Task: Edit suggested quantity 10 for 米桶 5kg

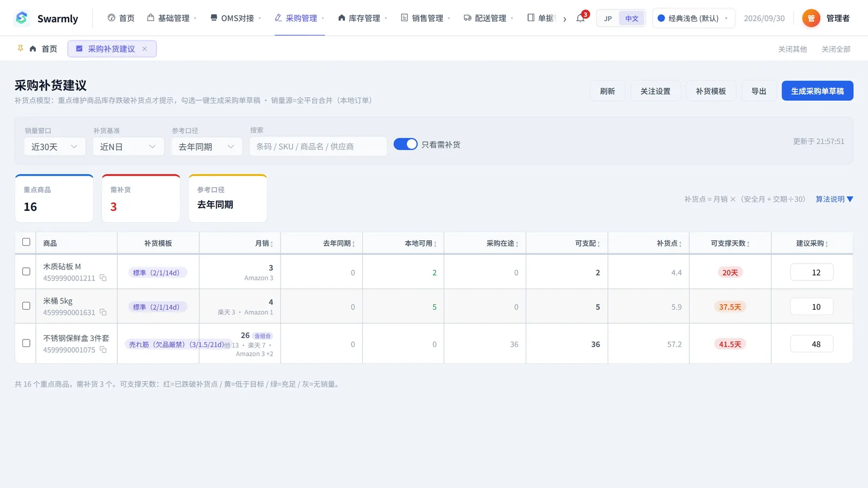Action: [812, 306]
